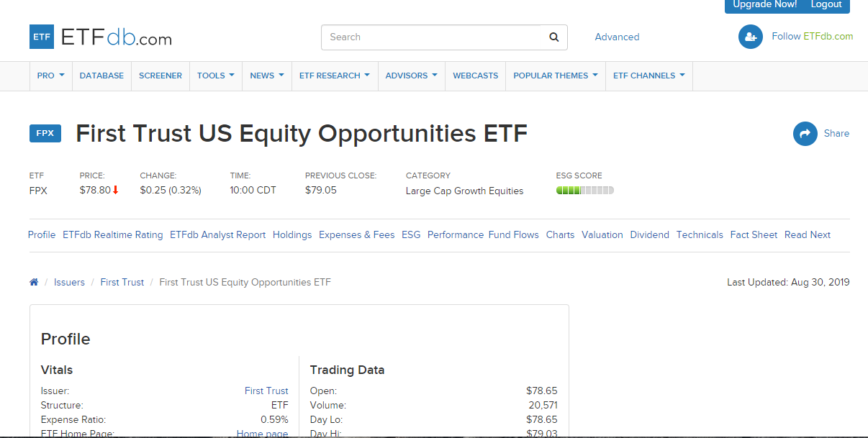The image size is (868, 438).
Task: Click the green ESG score bar
Action: click(584, 191)
